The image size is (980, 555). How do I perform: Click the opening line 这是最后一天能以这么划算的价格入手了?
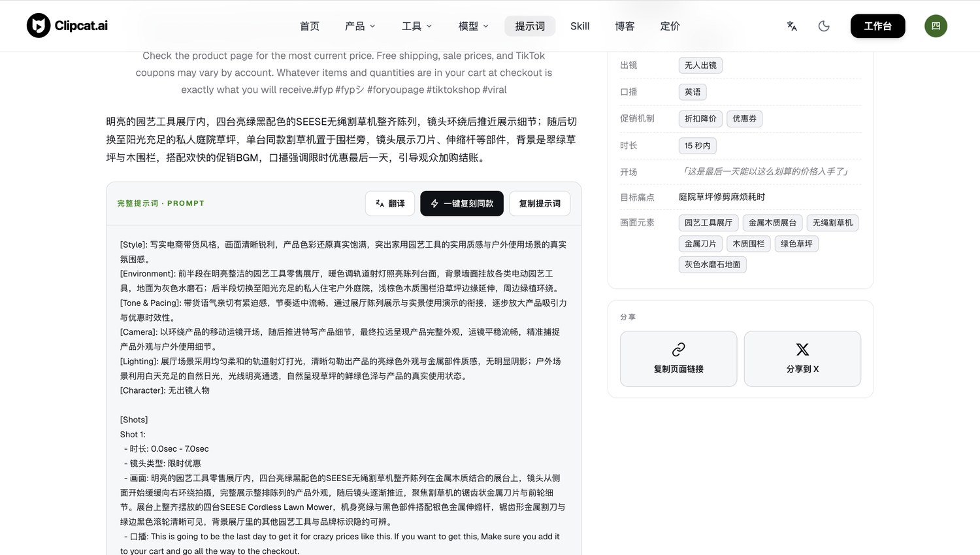[764, 171]
